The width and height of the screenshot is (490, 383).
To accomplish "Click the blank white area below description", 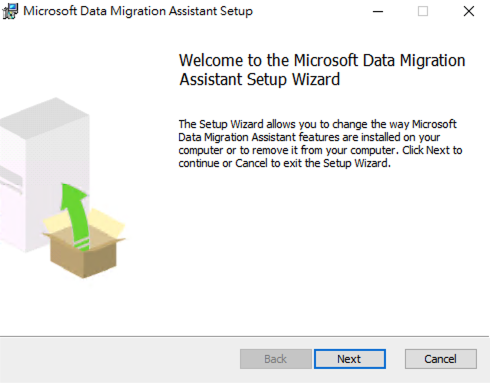I will [320, 250].
